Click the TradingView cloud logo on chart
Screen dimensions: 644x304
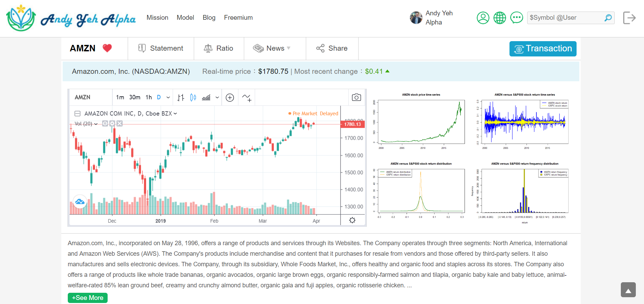(x=80, y=202)
